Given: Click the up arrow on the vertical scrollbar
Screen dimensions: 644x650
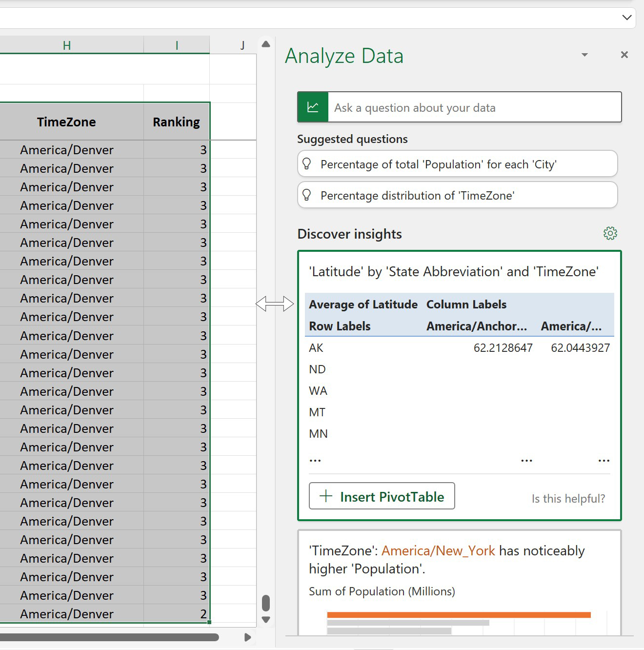Looking at the screenshot, I should point(266,44).
